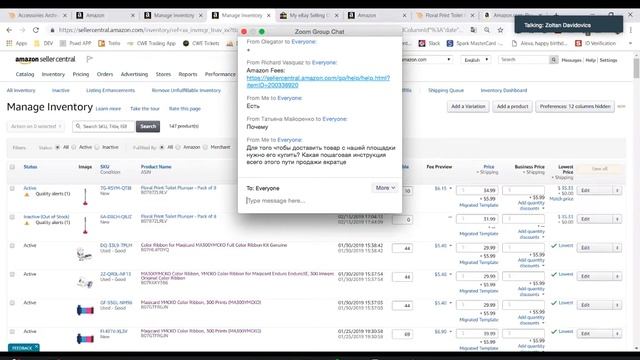Bookmark this page with the star icon

pyautogui.click(x=500, y=30)
